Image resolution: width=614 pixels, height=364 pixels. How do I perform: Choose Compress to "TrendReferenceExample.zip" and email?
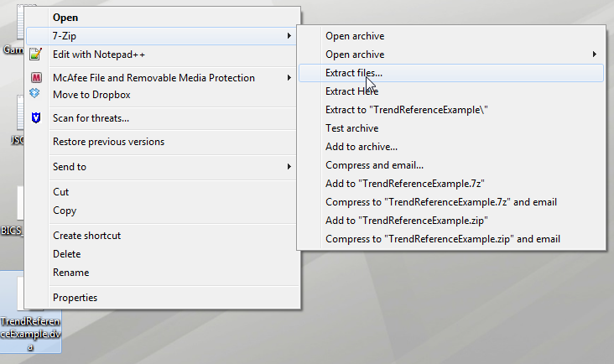pos(442,239)
